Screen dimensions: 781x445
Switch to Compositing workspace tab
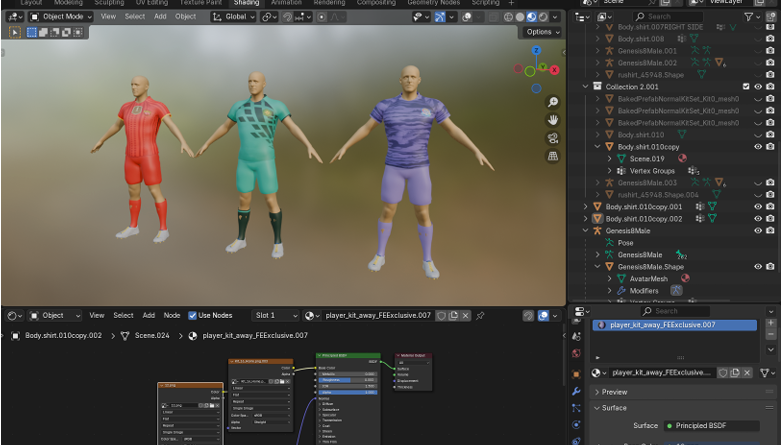coord(376,3)
